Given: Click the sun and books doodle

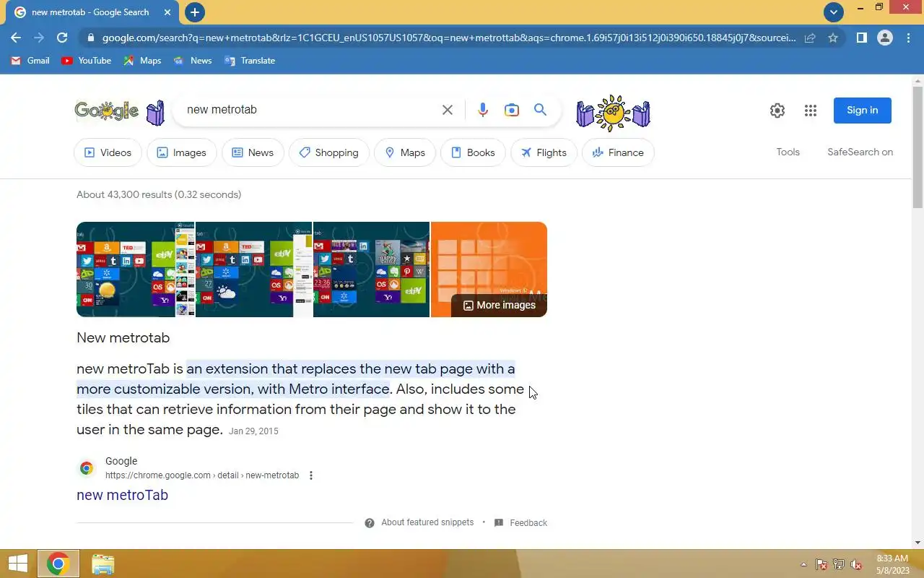Looking at the screenshot, I should pyautogui.click(x=613, y=113).
